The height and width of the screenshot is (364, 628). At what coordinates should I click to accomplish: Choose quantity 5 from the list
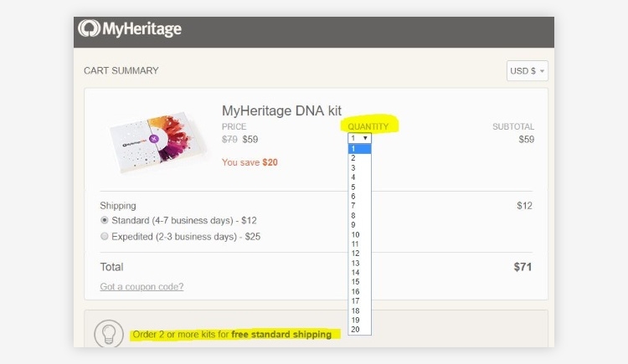(359, 187)
